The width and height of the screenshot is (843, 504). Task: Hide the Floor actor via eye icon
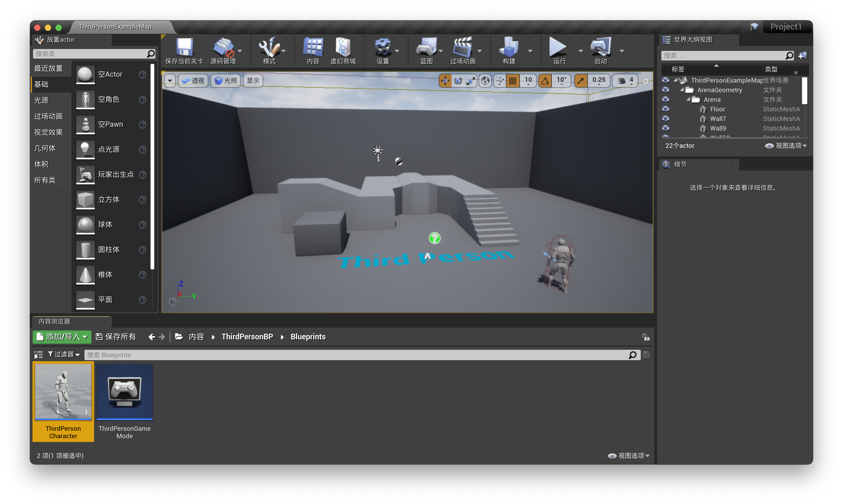[665, 109]
